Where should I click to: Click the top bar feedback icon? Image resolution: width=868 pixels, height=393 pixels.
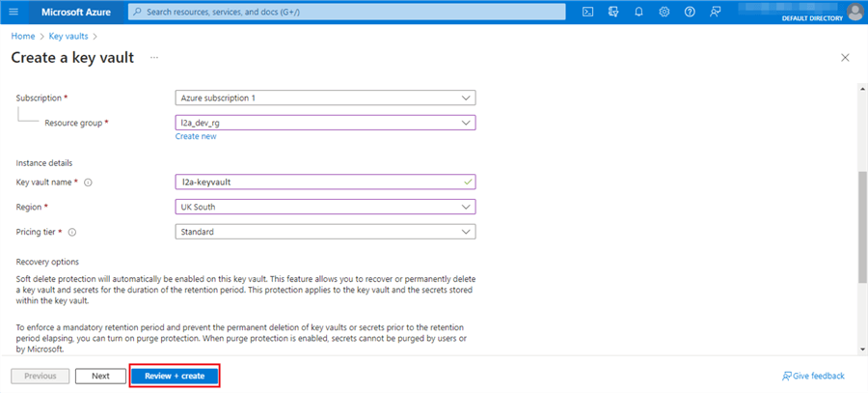(x=716, y=12)
